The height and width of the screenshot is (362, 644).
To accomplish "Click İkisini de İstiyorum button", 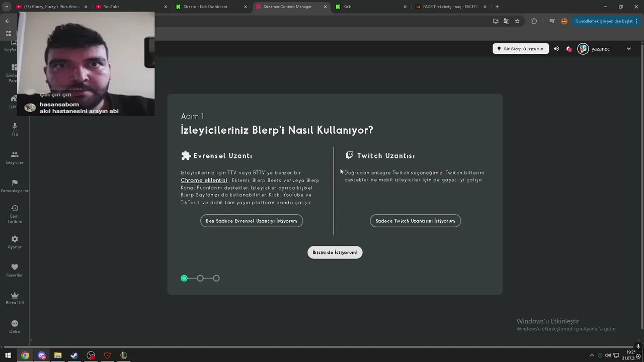I will point(335,252).
